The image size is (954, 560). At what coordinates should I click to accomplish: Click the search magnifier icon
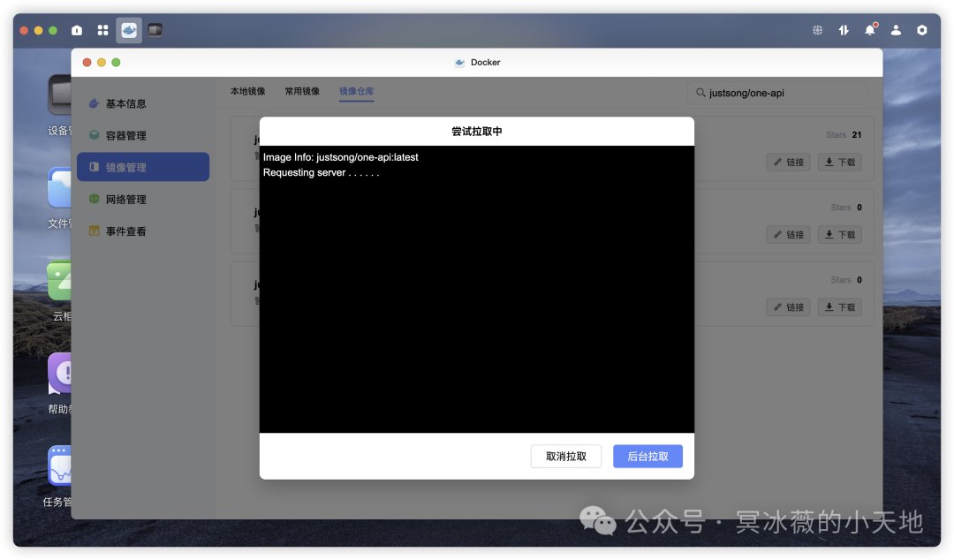[x=700, y=93]
